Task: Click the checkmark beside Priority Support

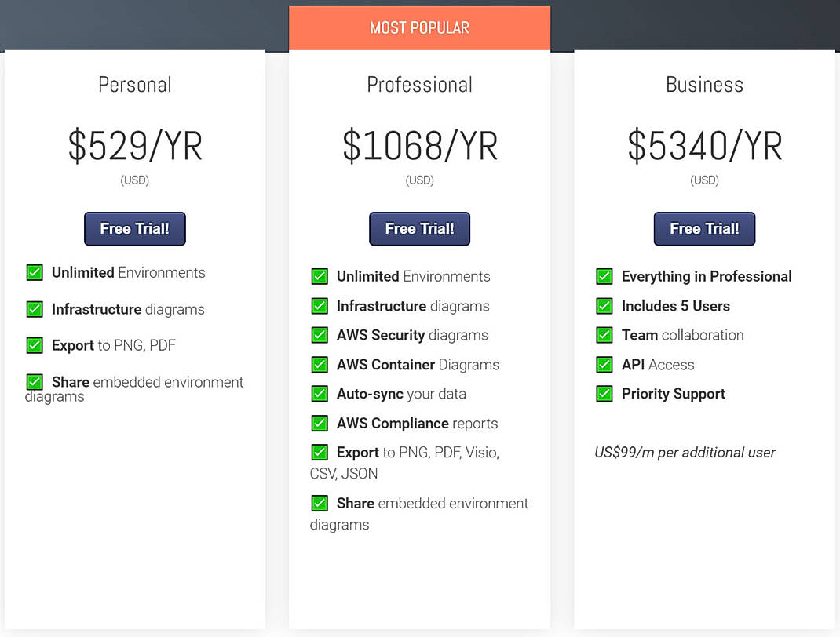Action: click(x=604, y=394)
